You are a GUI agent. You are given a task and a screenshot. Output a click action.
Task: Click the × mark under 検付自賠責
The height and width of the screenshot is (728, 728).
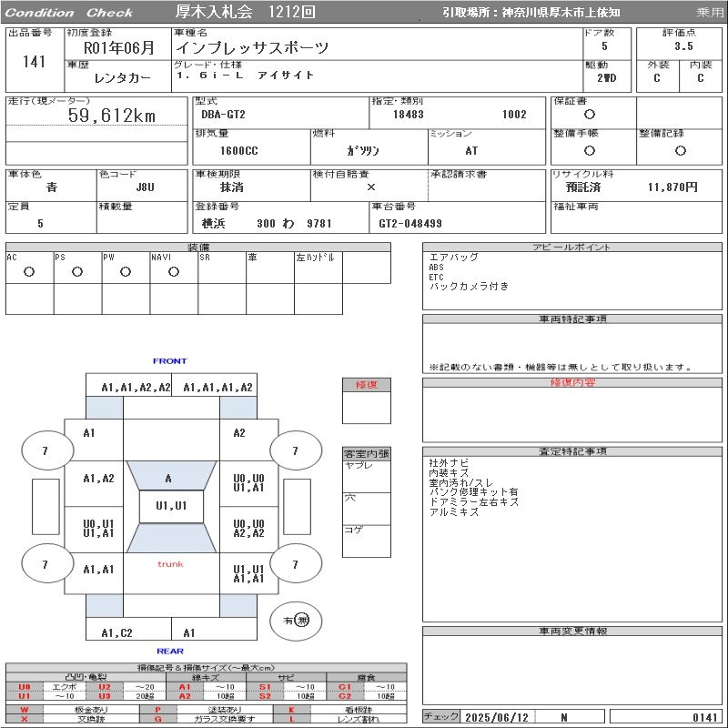coord(371,187)
